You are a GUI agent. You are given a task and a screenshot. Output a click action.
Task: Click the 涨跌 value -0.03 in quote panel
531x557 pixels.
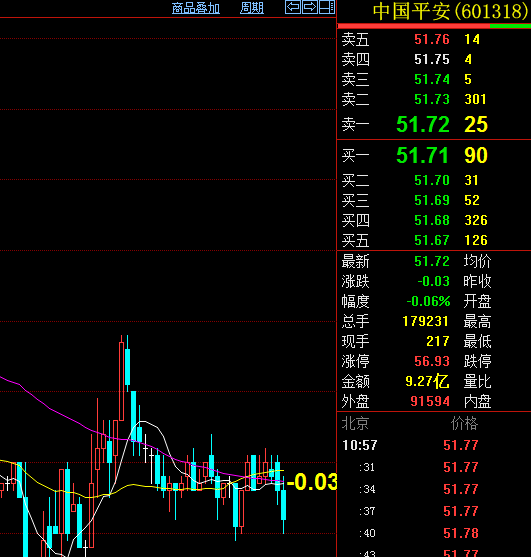coord(433,281)
